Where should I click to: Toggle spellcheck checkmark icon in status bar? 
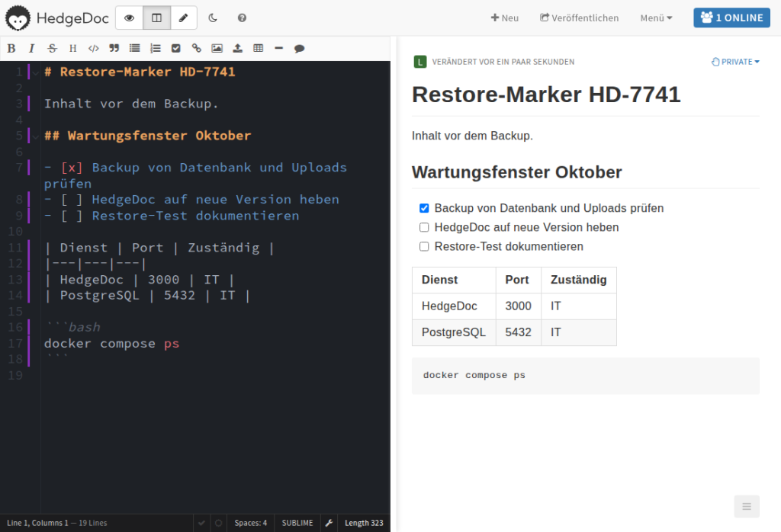tap(201, 523)
